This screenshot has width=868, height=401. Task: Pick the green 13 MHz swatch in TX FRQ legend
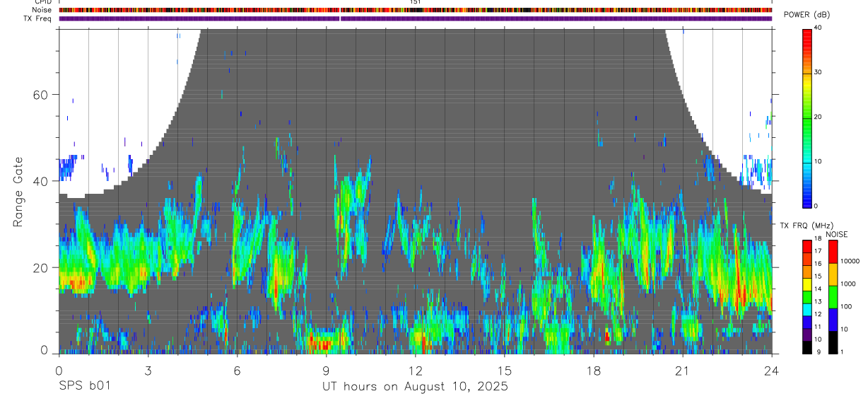pyautogui.click(x=807, y=301)
